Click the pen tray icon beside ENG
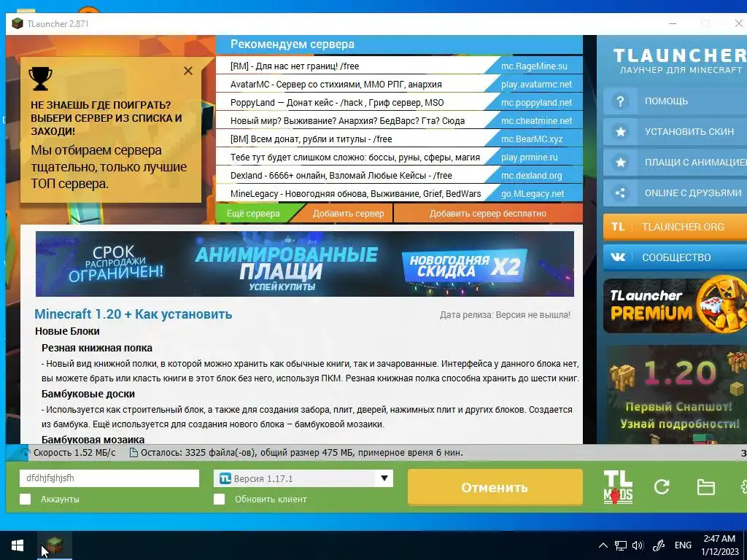Screen dimensions: 747x560 (659, 545)
